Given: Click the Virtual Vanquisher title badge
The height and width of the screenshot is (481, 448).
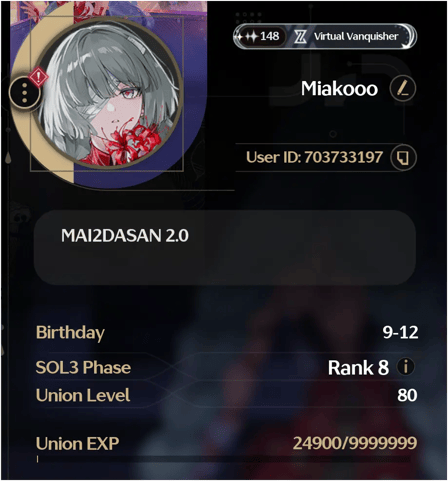Looking at the screenshot, I should tap(356, 36).
